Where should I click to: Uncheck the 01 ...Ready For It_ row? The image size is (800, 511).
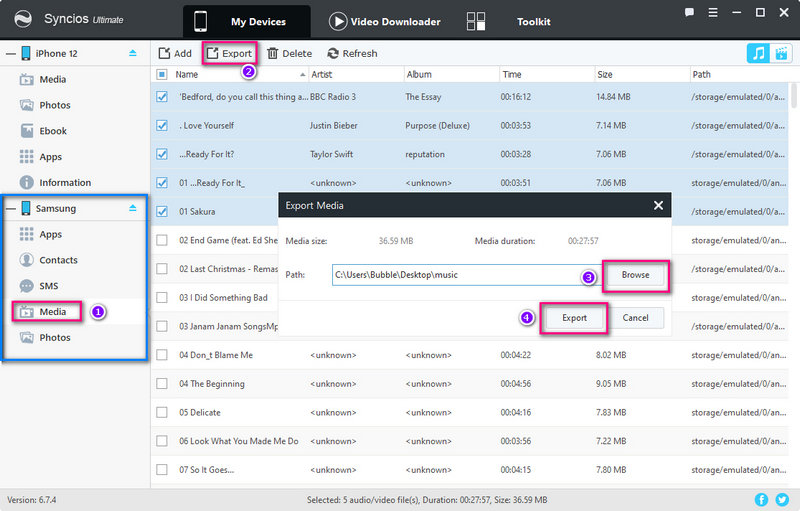click(162, 183)
